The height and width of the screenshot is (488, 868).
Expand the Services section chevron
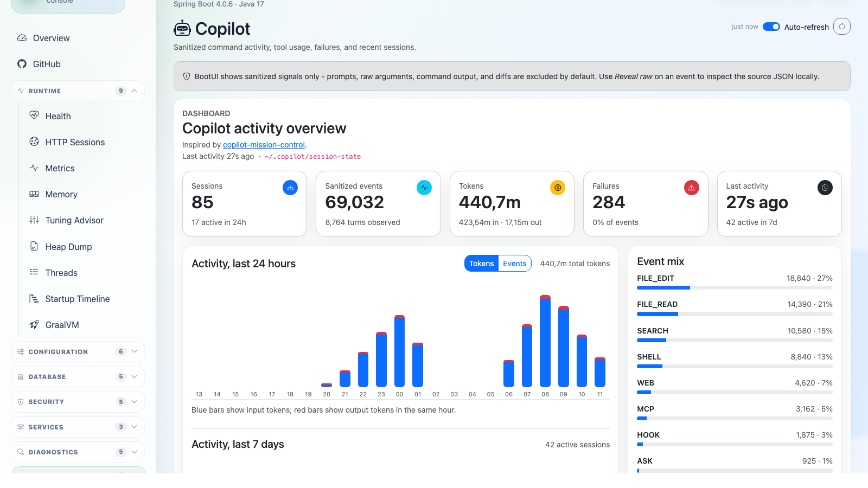135,427
